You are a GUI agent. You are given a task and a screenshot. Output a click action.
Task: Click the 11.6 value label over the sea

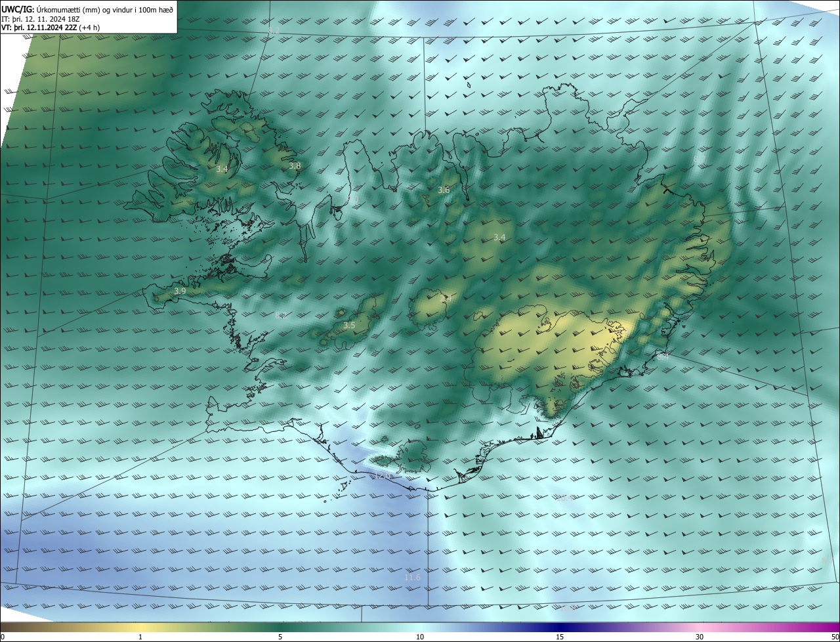tap(412, 578)
